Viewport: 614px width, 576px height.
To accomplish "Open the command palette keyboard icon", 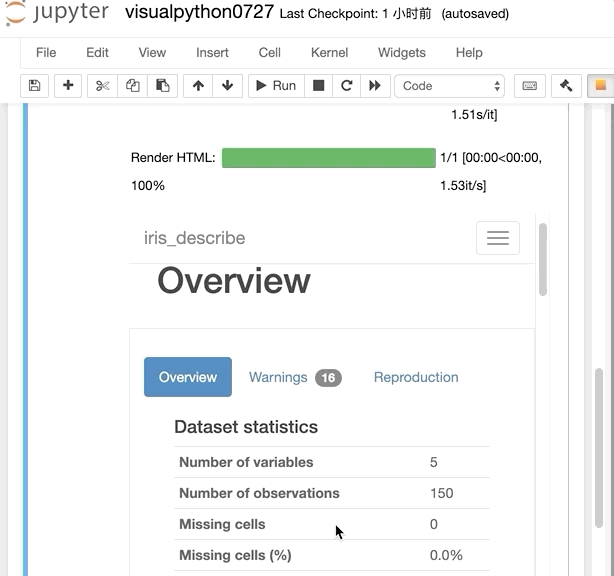I will pos(529,85).
